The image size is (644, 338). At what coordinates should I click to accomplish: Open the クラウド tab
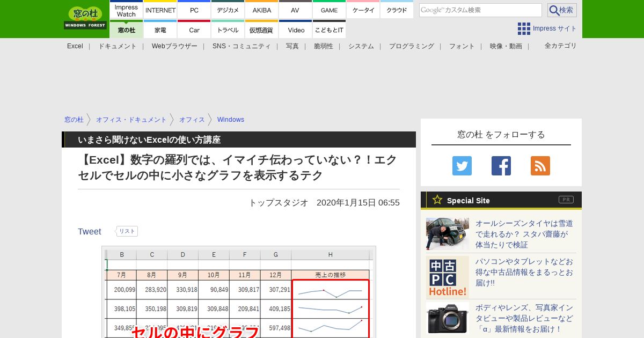[x=397, y=10]
